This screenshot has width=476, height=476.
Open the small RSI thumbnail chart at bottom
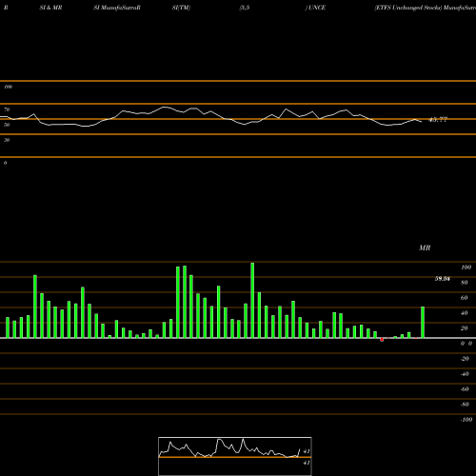[x=235, y=456]
